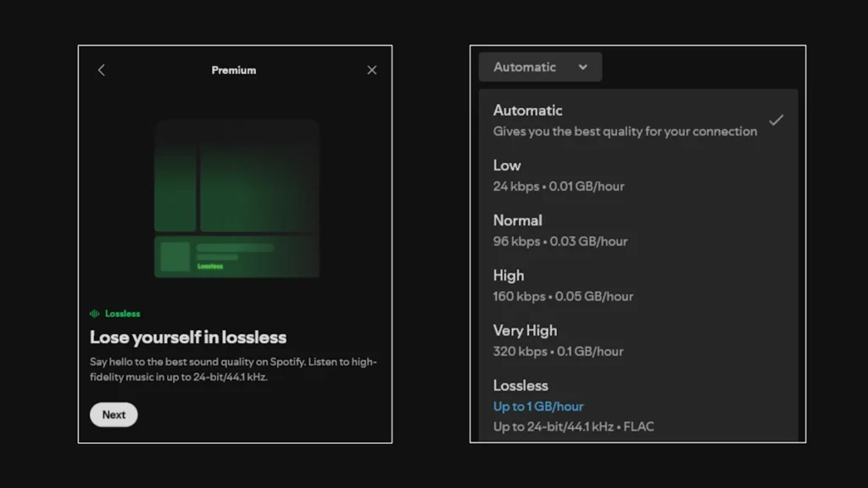Open the blue Up to 1 GB/hour link
Screen dimensions: 868x488
pos(537,407)
